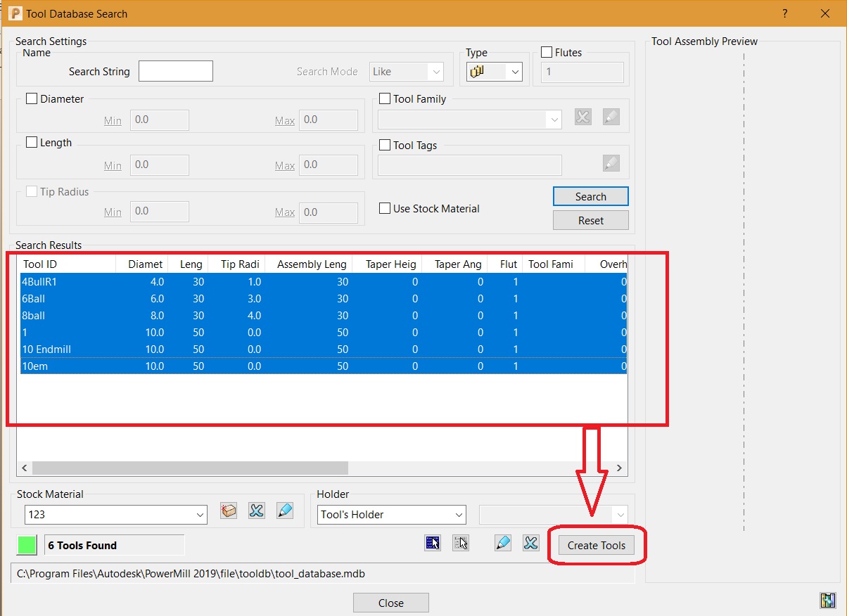Click left arrow of results horizontal scrollbar
The image size is (847, 616).
tap(25, 468)
